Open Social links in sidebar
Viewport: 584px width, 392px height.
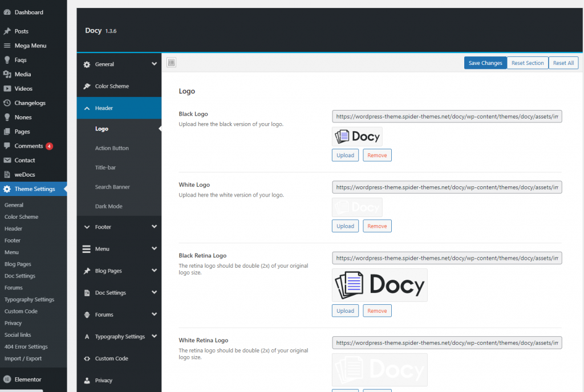tap(18, 334)
